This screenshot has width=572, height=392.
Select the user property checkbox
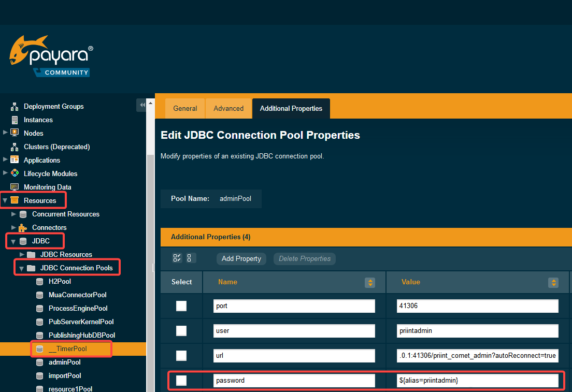(x=181, y=331)
